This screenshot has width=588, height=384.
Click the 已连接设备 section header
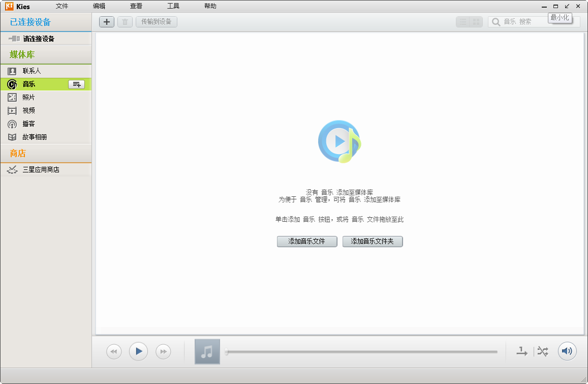[x=46, y=22]
